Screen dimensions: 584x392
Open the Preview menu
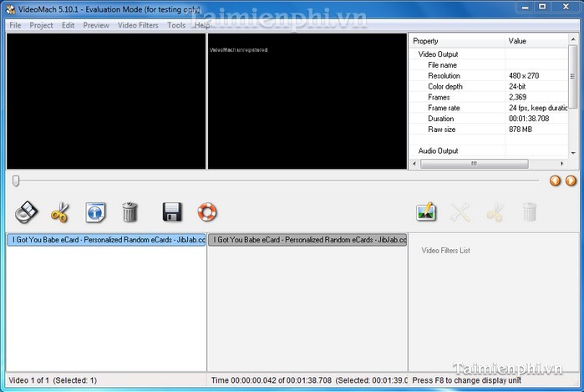(96, 25)
